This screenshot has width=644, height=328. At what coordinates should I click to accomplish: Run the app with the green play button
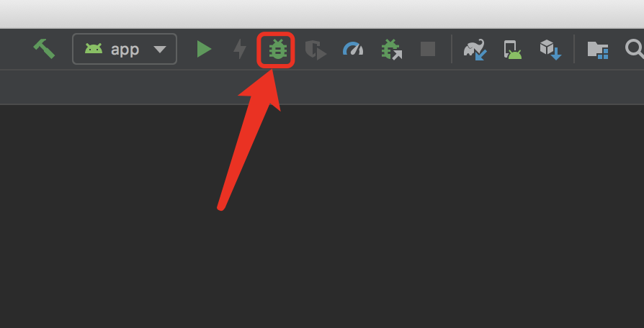click(x=204, y=49)
